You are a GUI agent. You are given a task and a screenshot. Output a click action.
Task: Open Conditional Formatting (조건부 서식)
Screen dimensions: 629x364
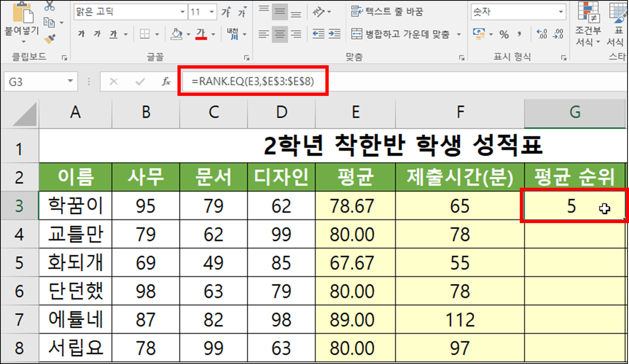(x=588, y=24)
